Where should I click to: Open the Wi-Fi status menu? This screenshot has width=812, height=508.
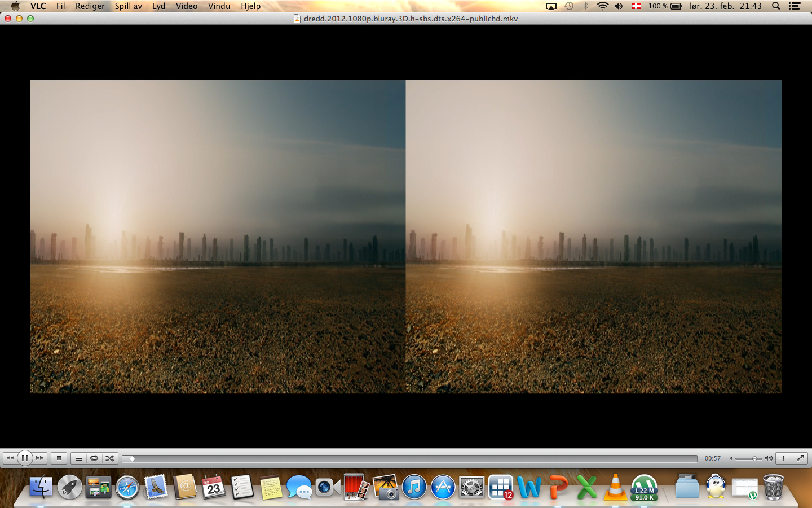602,6
